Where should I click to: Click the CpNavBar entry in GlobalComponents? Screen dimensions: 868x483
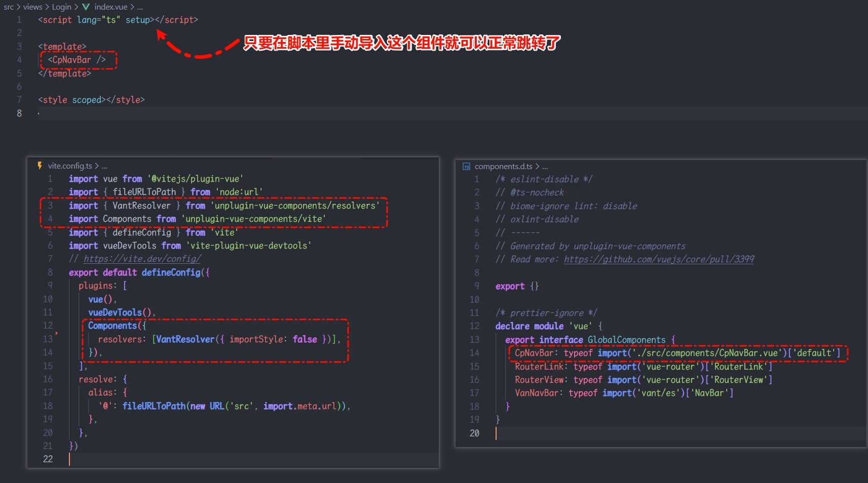coord(534,353)
